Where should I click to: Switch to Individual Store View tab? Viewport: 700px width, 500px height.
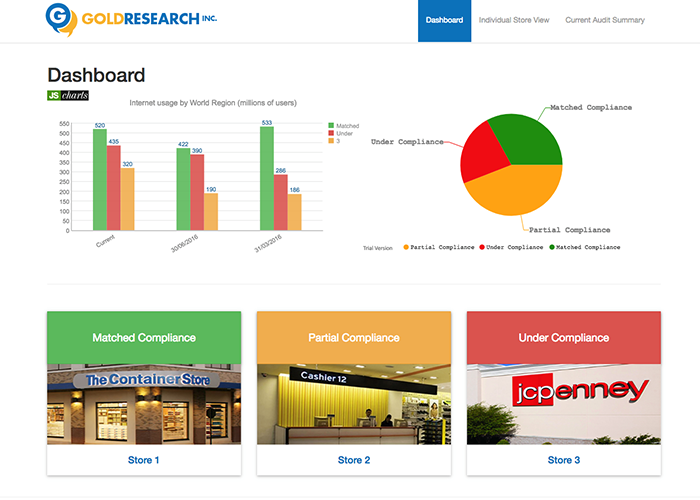point(514,20)
